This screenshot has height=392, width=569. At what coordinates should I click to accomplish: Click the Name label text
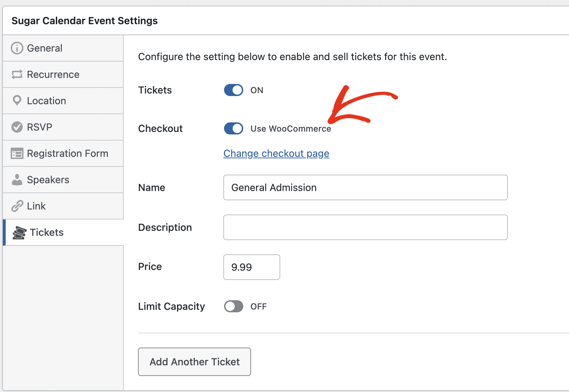click(151, 187)
